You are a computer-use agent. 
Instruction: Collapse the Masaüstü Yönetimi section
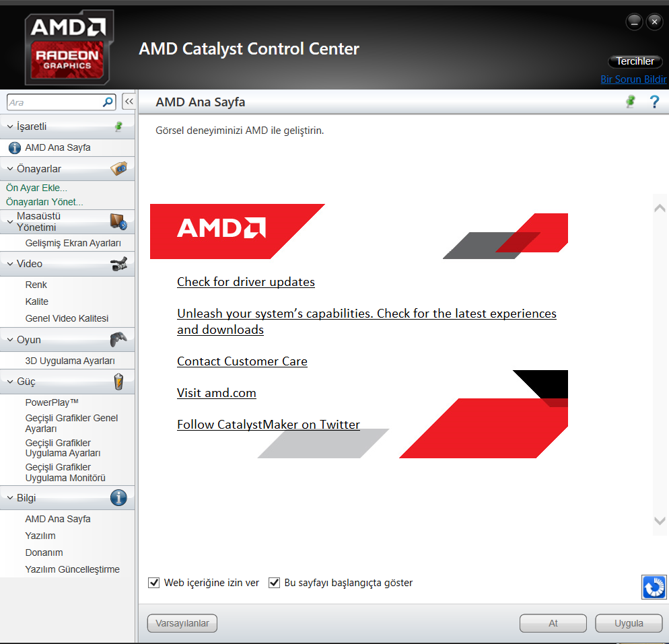[x=10, y=222]
